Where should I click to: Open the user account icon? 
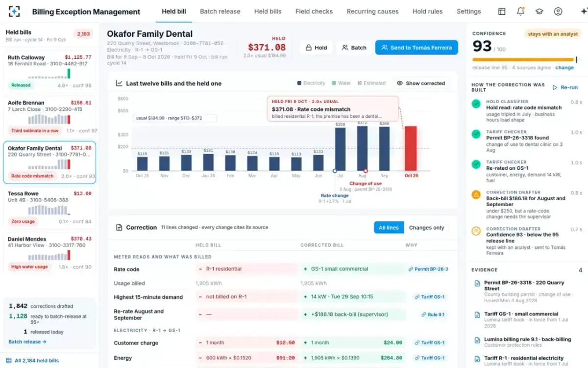coord(558,11)
